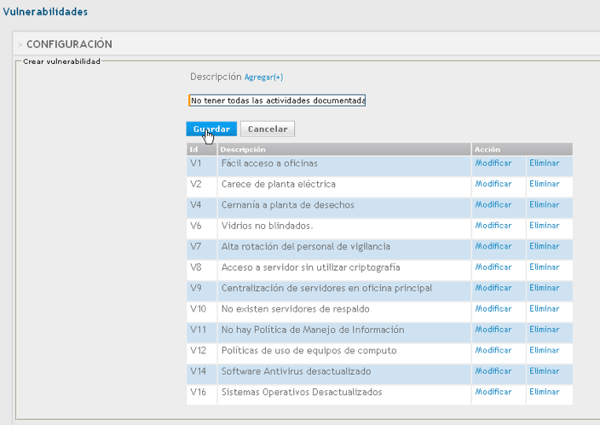The width and height of the screenshot is (600, 425).
Task: Delete V9 Centralización de servidores row
Action: click(x=544, y=288)
